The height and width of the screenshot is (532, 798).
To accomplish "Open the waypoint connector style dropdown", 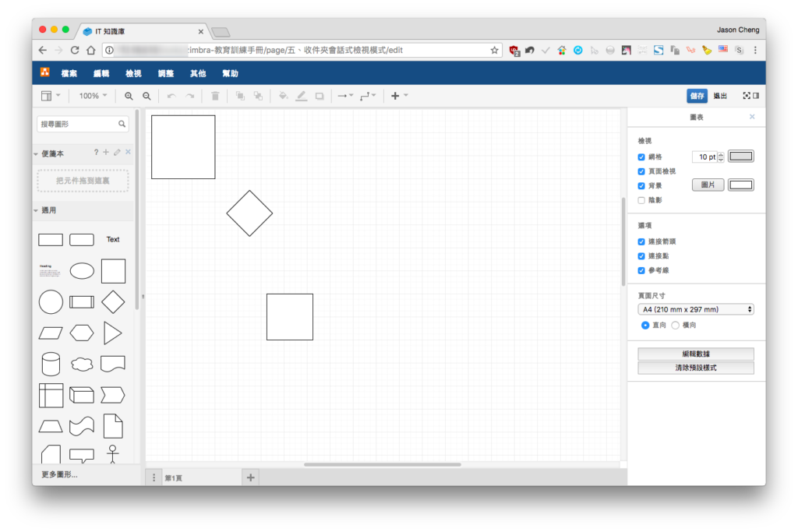I will click(x=368, y=96).
